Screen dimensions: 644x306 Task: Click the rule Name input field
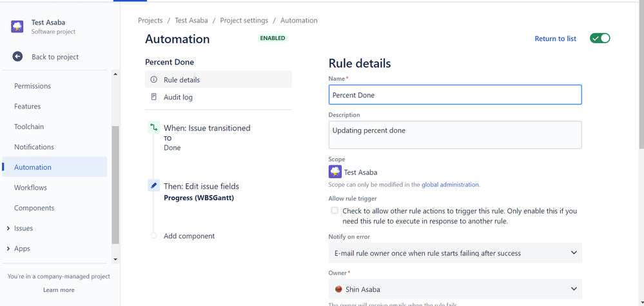click(455, 95)
